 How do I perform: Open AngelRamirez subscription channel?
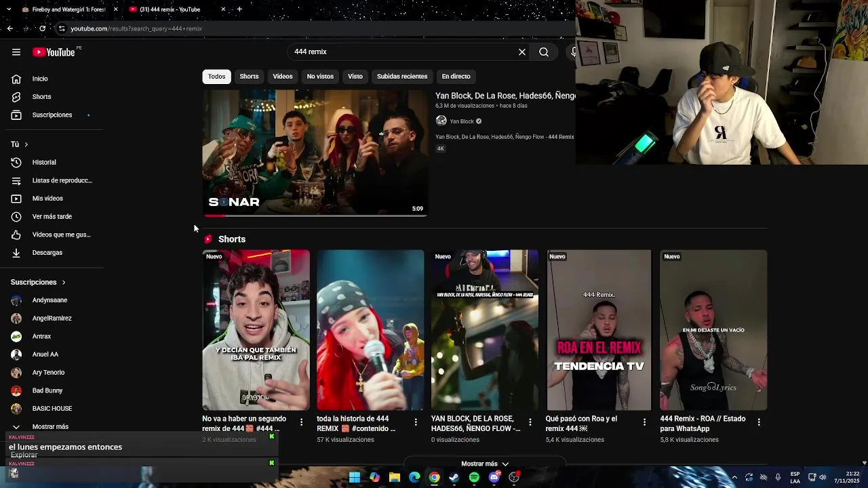pyautogui.click(x=53, y=319)
